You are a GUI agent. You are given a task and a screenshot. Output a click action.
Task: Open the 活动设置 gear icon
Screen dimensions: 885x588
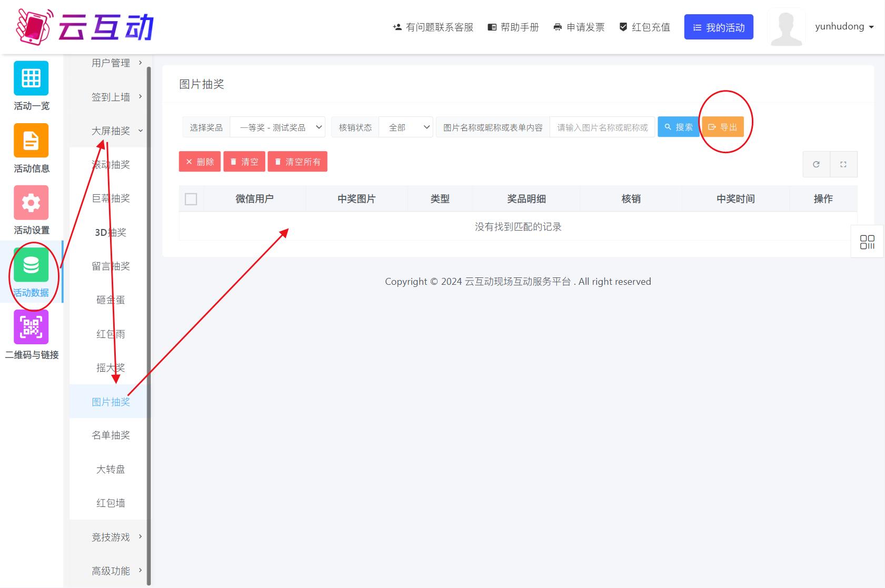pos(31,203)
